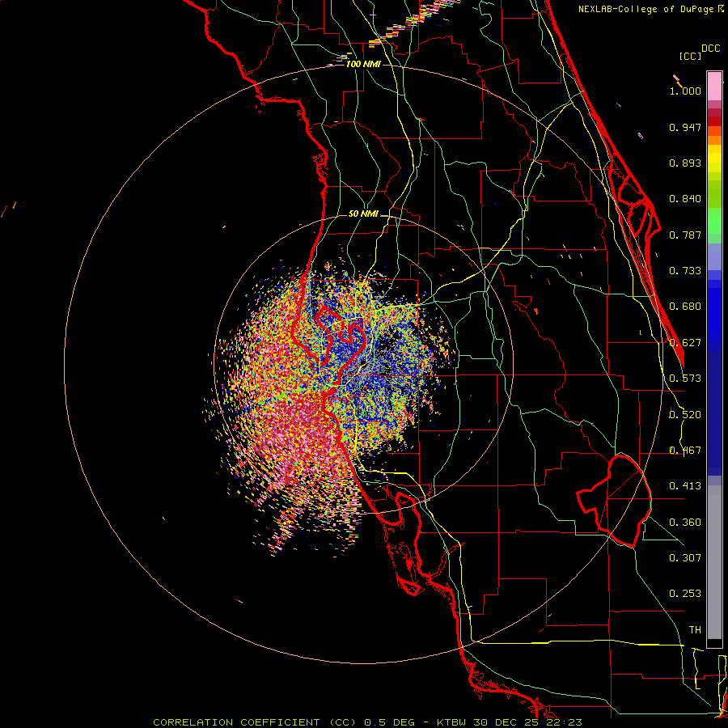728x728 pixels.
Task: Pick the bright green segment of the color bar
Action: pyautogui.click(x=714, y=221)
